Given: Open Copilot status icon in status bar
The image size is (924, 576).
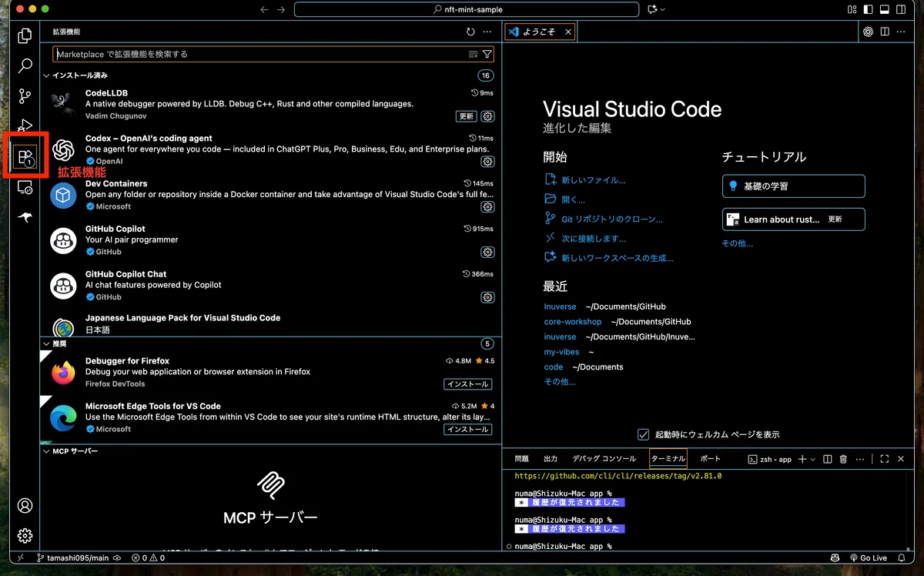Looking at the screenshot, I should coord(835,558).
